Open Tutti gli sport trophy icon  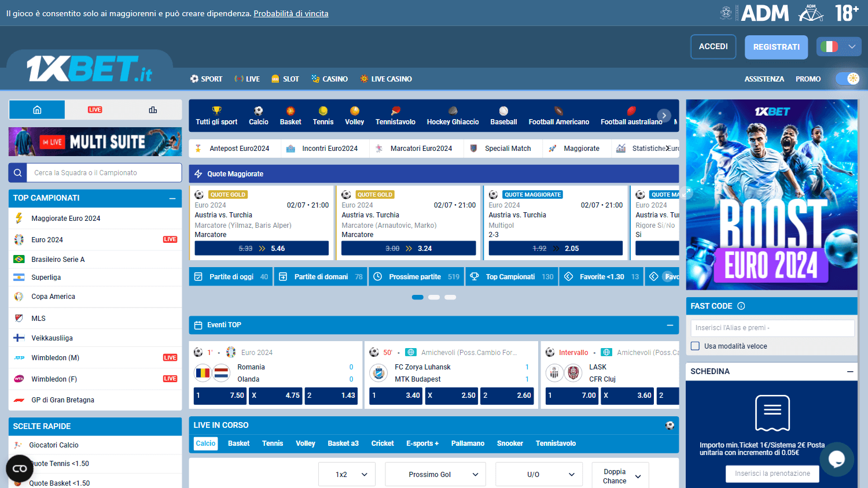(x=216, y=110)
